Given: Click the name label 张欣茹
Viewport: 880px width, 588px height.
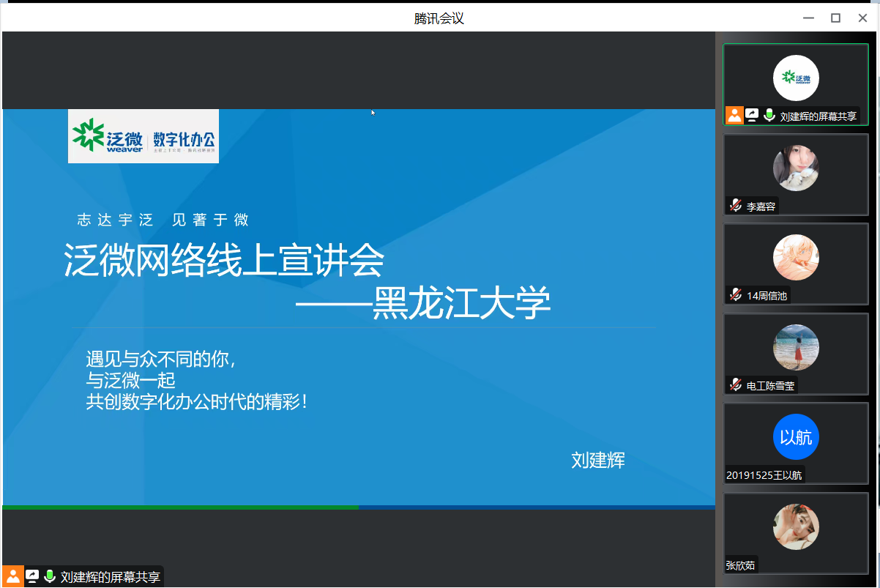Looking at the screenshot, I should (740, 565).
